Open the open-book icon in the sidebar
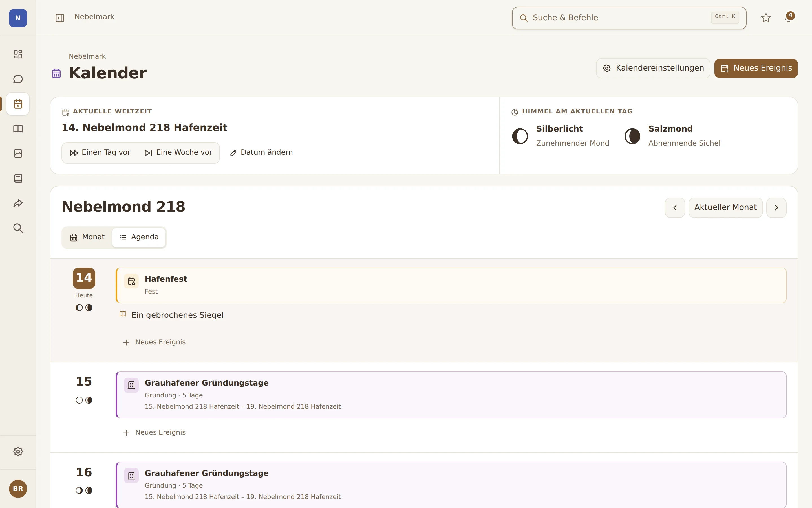Image resolution: width=812 pixels, height=508 pixels. coord(18,129)
